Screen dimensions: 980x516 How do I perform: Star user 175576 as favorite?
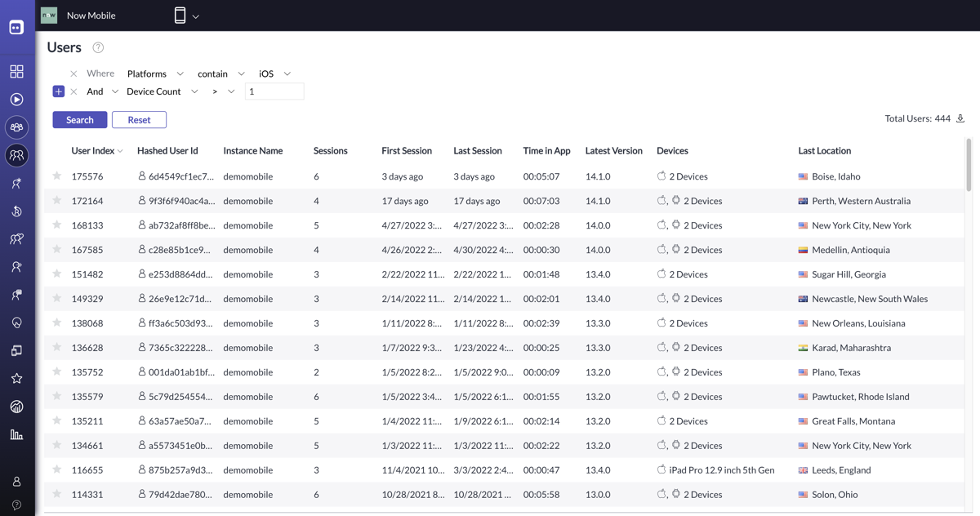click(57, 176)
